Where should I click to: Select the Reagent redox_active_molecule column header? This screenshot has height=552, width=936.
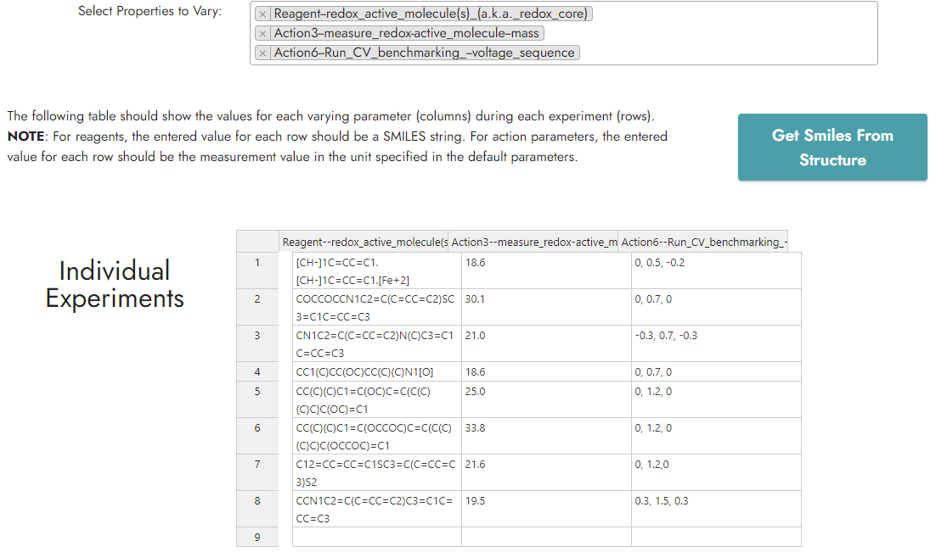364,241
